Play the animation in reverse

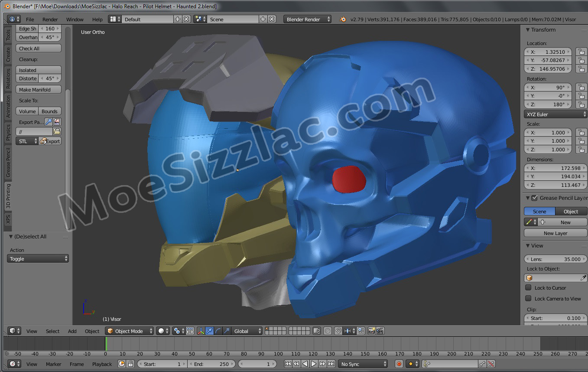(305, 364)
